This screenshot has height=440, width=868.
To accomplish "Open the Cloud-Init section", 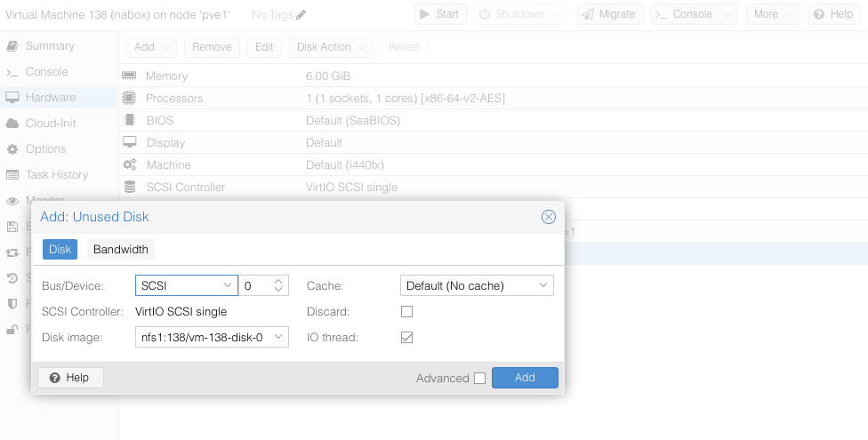I will click(51, 123).
